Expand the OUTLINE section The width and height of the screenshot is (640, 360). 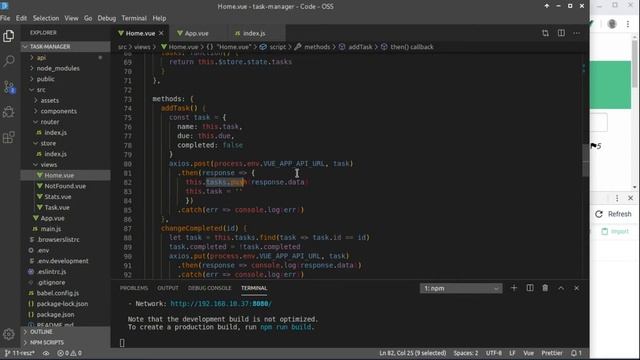point(65,332)
